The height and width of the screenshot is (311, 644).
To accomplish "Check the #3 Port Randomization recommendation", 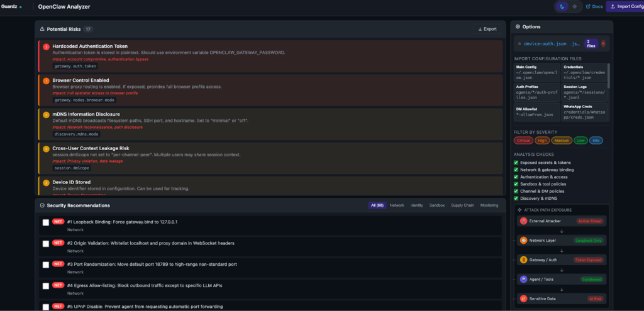I will click(46, 265).
